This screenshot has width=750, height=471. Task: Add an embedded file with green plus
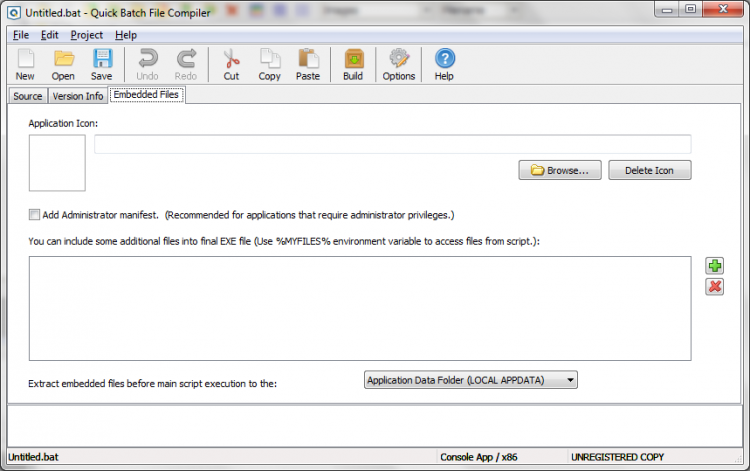click(x=715, y=266)
